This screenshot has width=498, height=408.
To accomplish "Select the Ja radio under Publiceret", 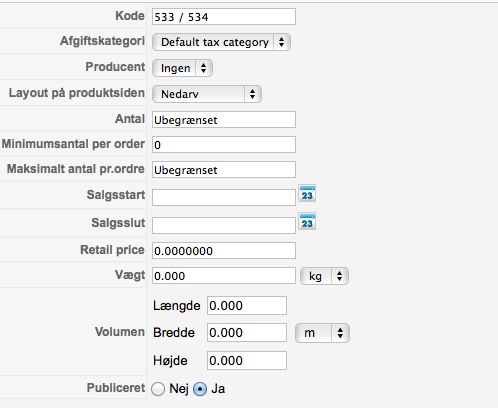I will [x=200, y=389].
